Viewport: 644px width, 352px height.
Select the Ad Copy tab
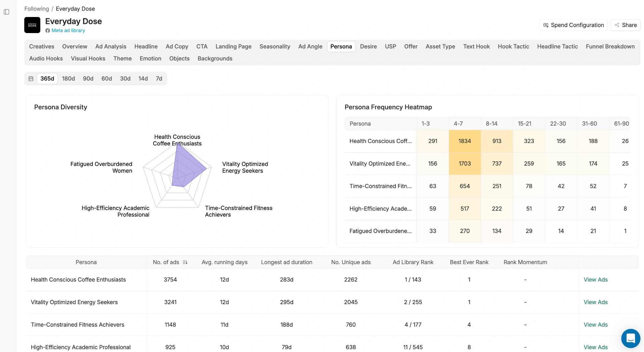point(177,47)
